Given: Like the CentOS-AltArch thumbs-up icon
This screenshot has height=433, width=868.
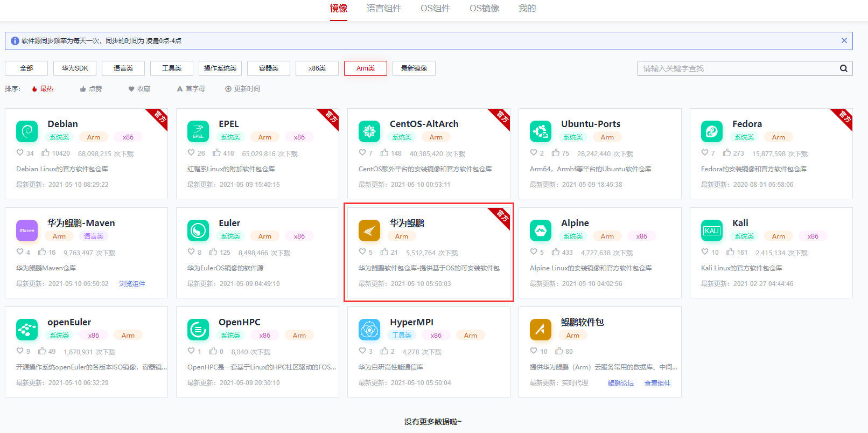Looking at the screenshot, I should click(384, 152).
